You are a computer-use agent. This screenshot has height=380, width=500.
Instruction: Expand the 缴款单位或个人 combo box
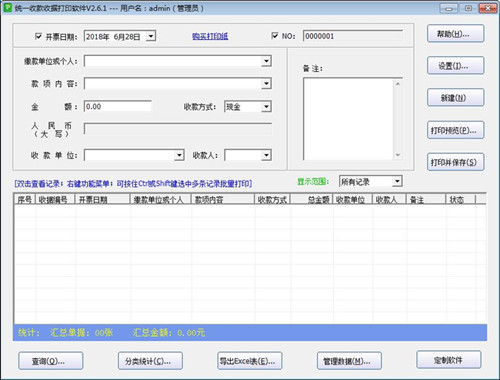[x=266, y=61]
